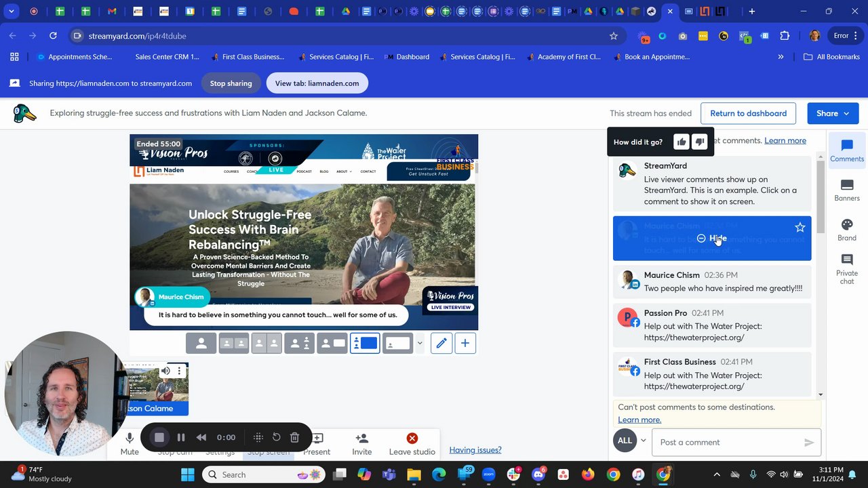Show hidden system tray icons
Viewport: 868px width, 488px height.
coord(717,474)
